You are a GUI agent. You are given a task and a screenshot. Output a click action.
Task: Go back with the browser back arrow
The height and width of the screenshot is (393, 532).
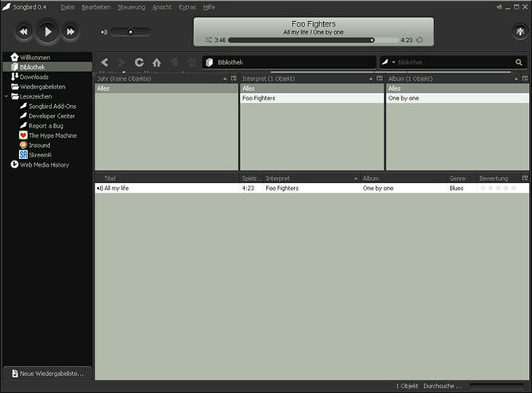click(105, 63)
